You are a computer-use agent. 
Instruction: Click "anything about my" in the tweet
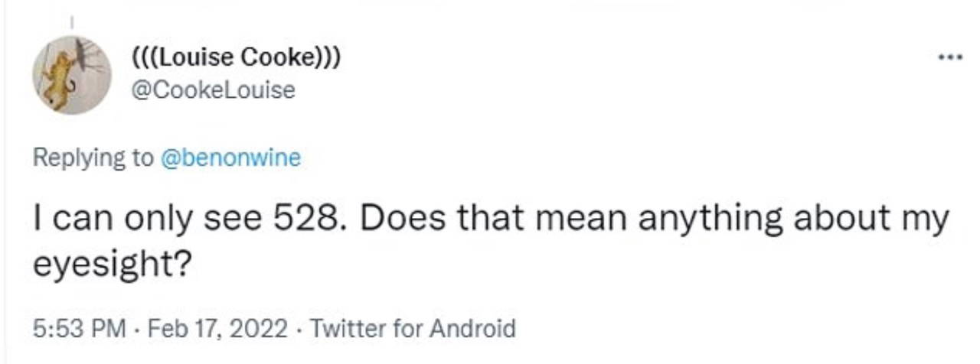[x=793, y=218]
